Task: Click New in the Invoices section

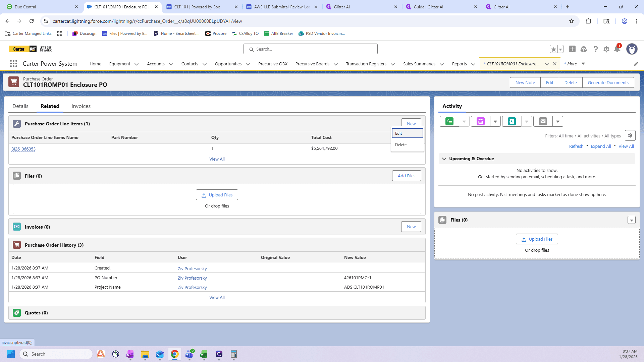Action: point(411,227)
